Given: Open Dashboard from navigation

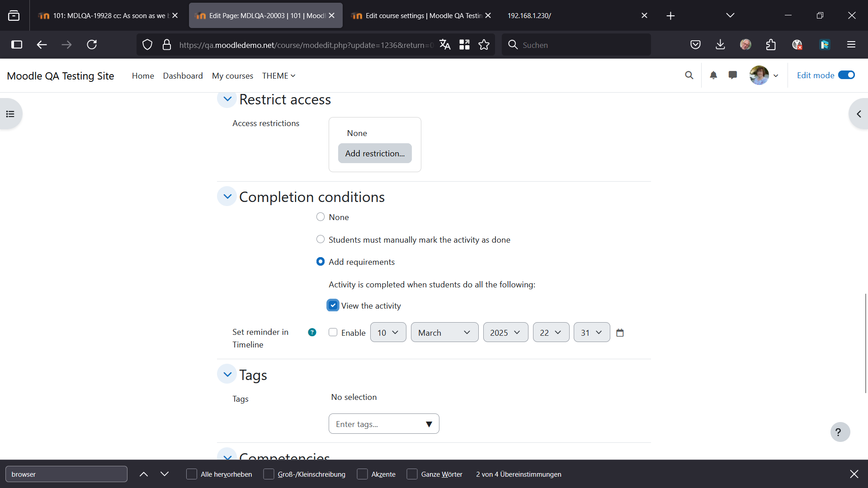Looking at the screenshot, I should point(183,76).
